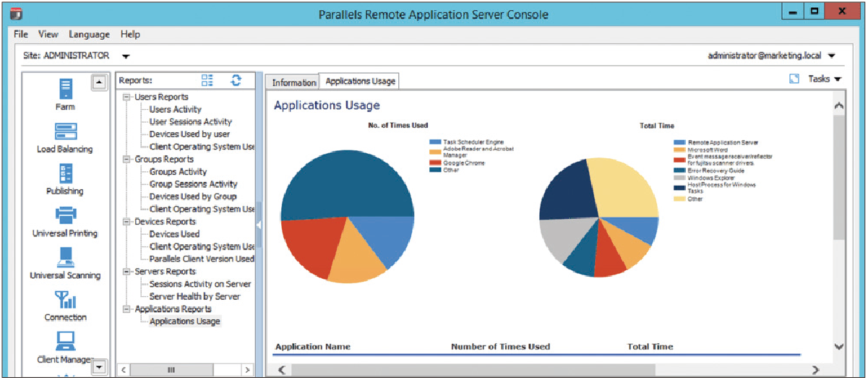868x380 pixels.
Task: Select Client Operating System Used under Devices Reports
Action: click(x=202, y=246)
